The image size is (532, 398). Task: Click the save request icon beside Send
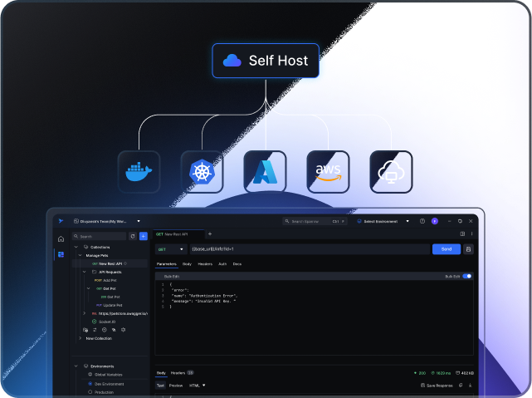468,249
